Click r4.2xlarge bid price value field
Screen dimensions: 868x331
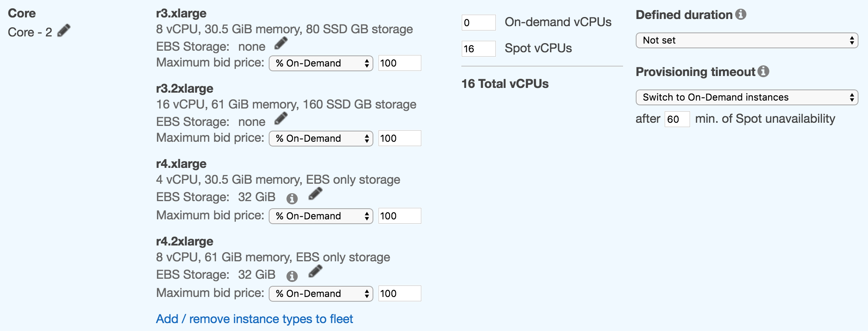[x=400, y=294]
